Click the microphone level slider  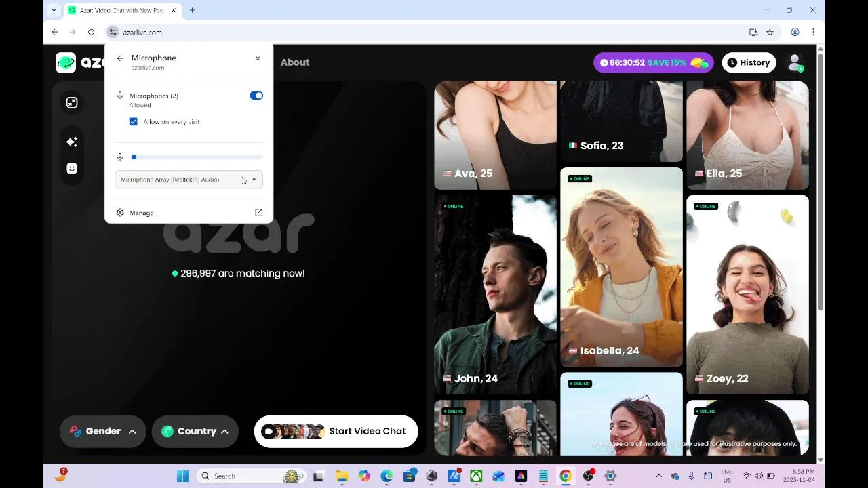(x=197, y=157)
